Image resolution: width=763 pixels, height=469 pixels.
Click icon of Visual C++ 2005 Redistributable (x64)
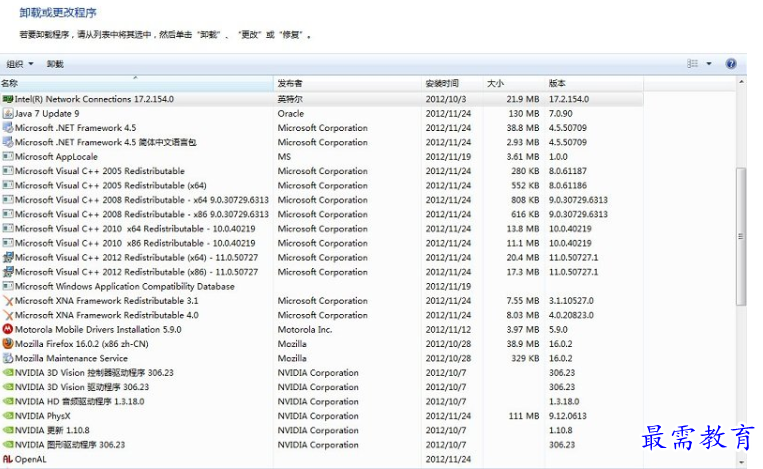click(x=8, y=185)
